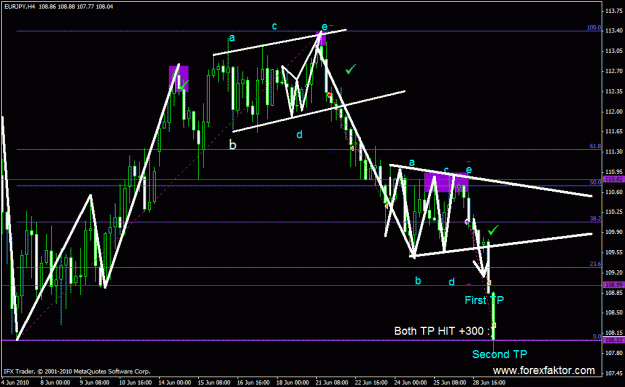Click the '14 Jun 00:00' time label
The image size is (625, 387).
click(x=174, y=383)
